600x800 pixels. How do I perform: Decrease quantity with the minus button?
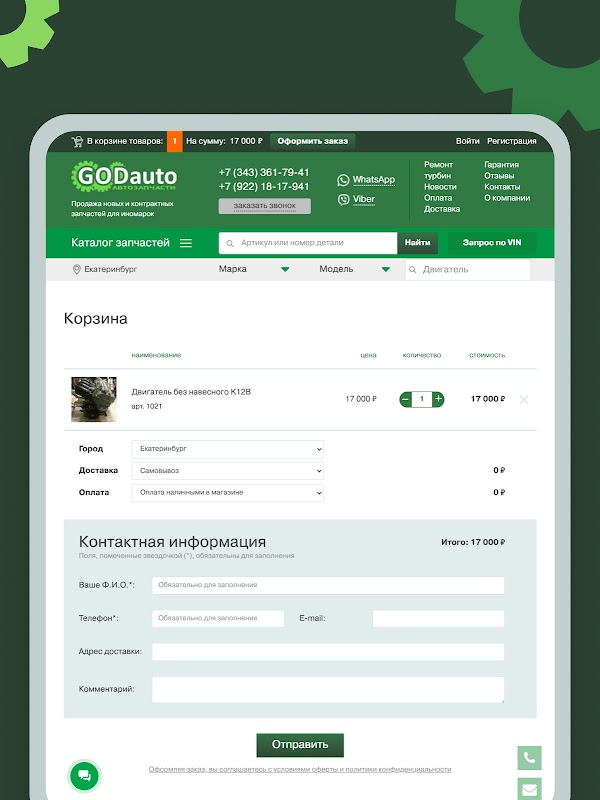406,399
